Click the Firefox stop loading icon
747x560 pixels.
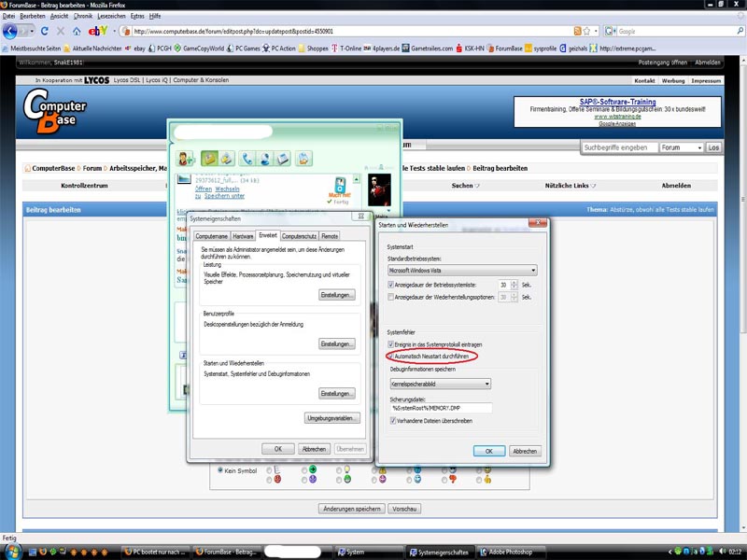61,31
